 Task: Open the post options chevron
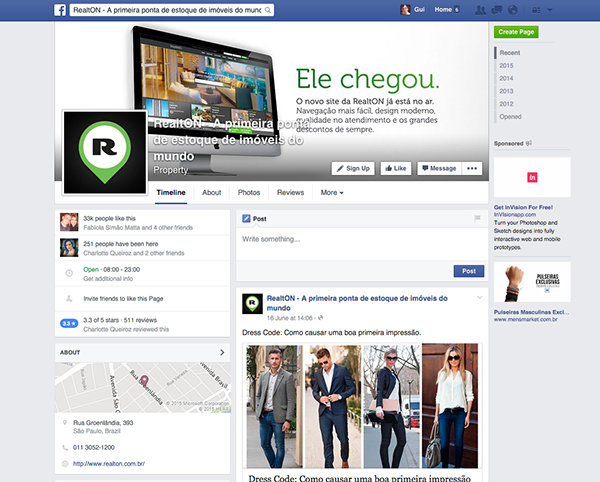click(479, 298)
